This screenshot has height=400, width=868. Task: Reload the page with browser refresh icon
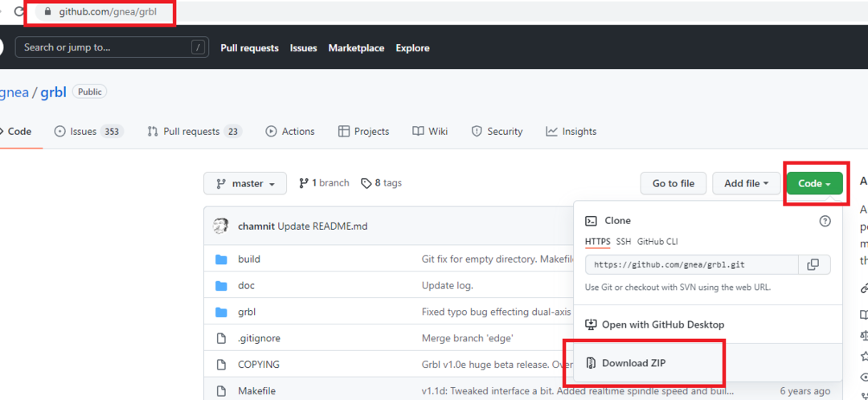(19, 12)
